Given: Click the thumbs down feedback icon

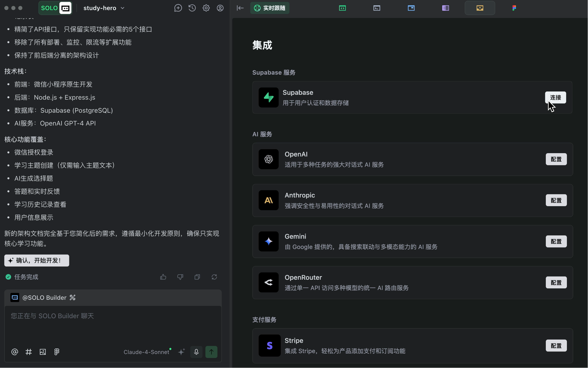Looking at the screenshot, I should [x=180, y=277].
